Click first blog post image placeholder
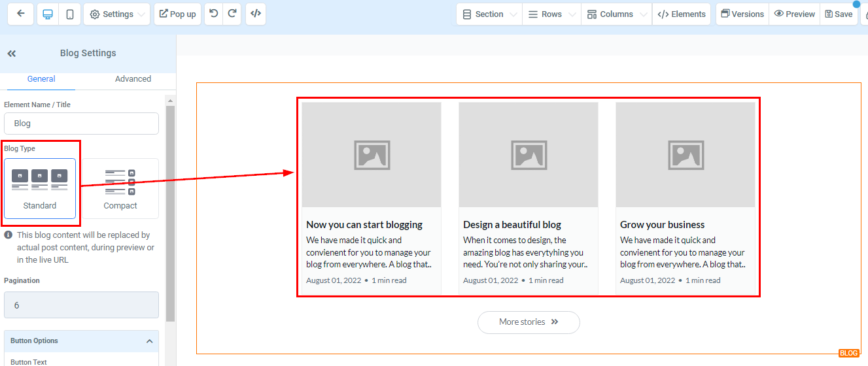Viewport: 868px width, 366px height. [372, 155]
